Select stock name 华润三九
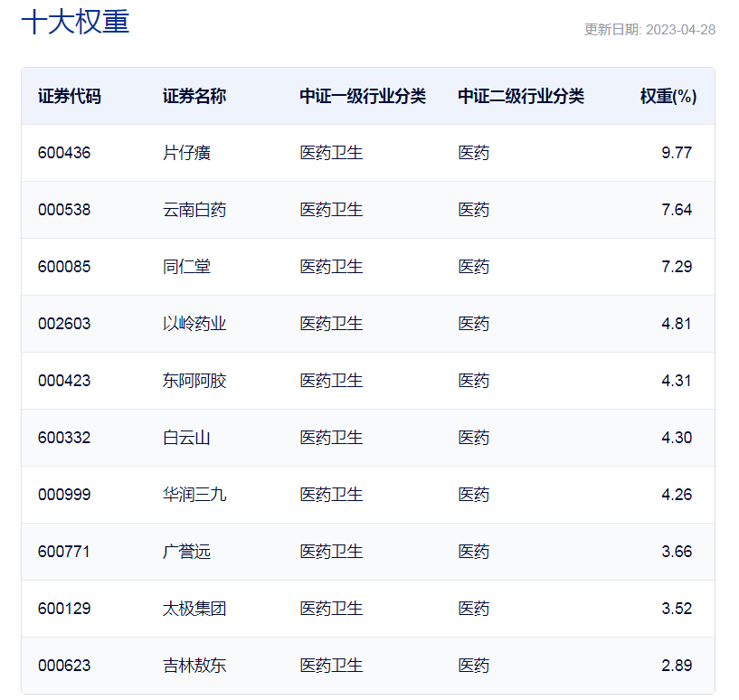Viewport: 739px width, 700px height. (x=194, y=495)
